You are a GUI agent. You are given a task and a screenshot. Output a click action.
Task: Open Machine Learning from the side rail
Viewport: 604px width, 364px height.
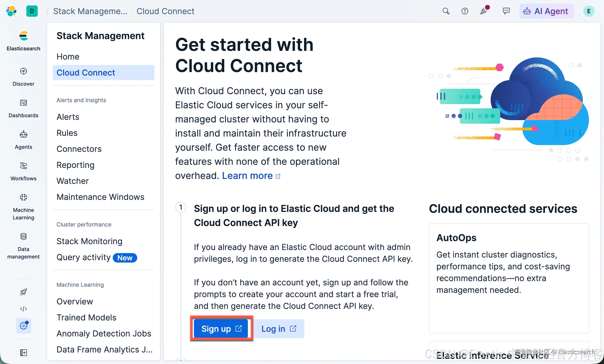click(x=24, y=207)
